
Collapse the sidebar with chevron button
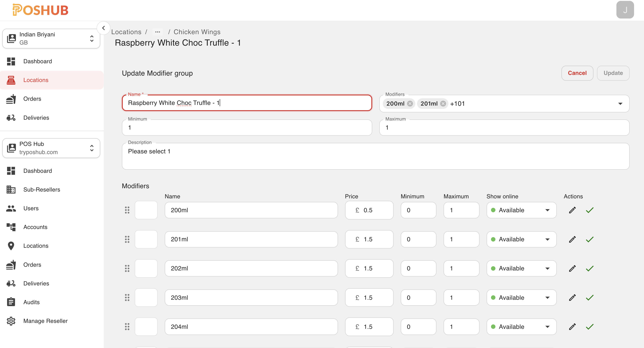pyautogui.click(x=104, y=28)
